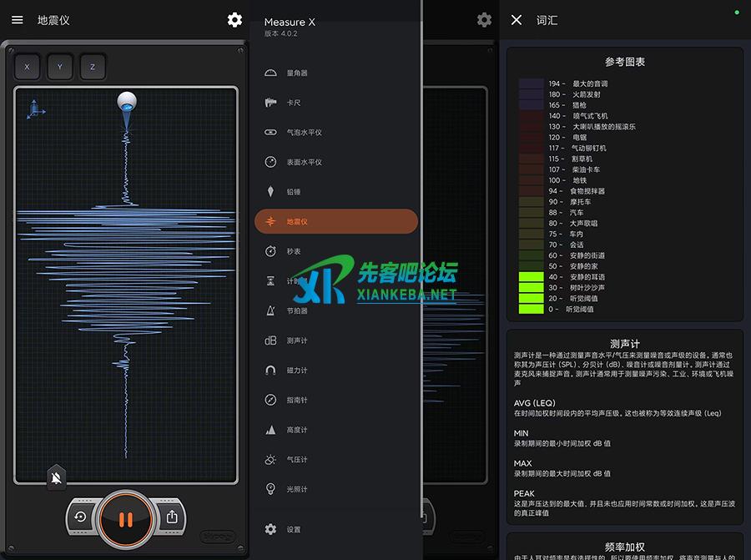Viewport: 751px width, 560px height.
Task: Pause the seismograph recording
Action: click(125, 519)
